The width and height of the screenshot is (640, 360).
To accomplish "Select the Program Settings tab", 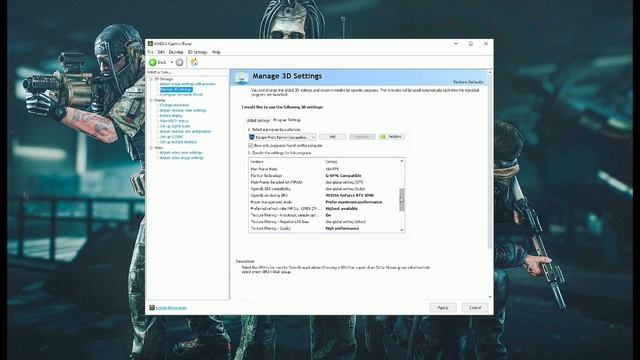I will point(287,120).
